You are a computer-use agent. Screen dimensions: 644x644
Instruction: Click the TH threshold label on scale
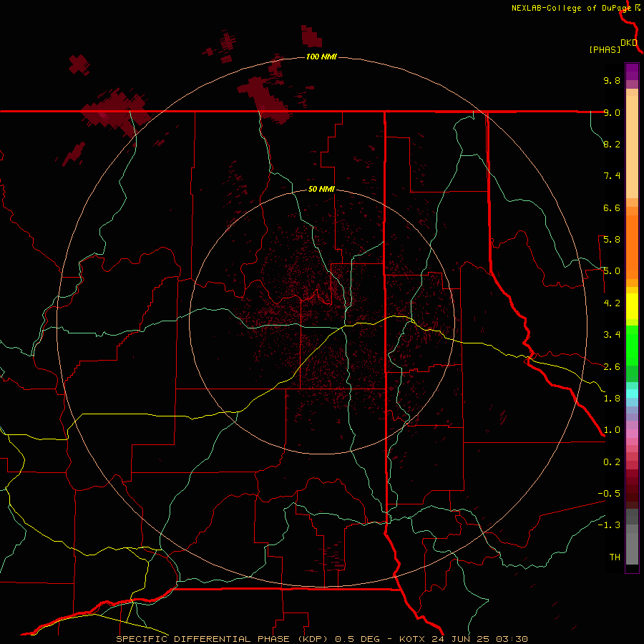pos(615,557)
